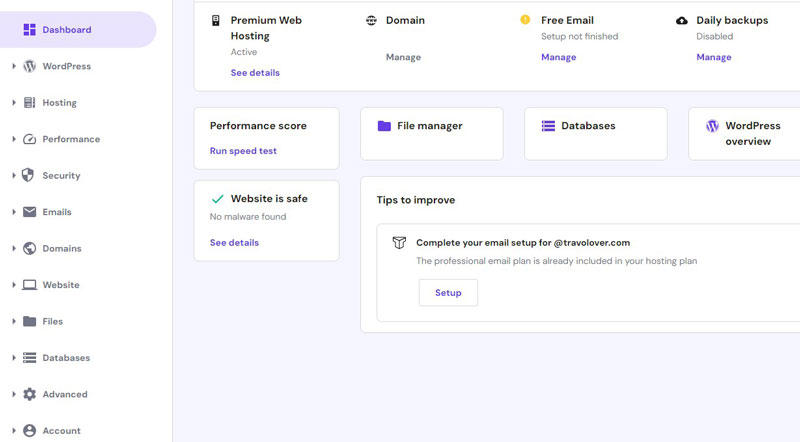
Task: Expand the Website section arrow
Action: [x=13, y=285]
